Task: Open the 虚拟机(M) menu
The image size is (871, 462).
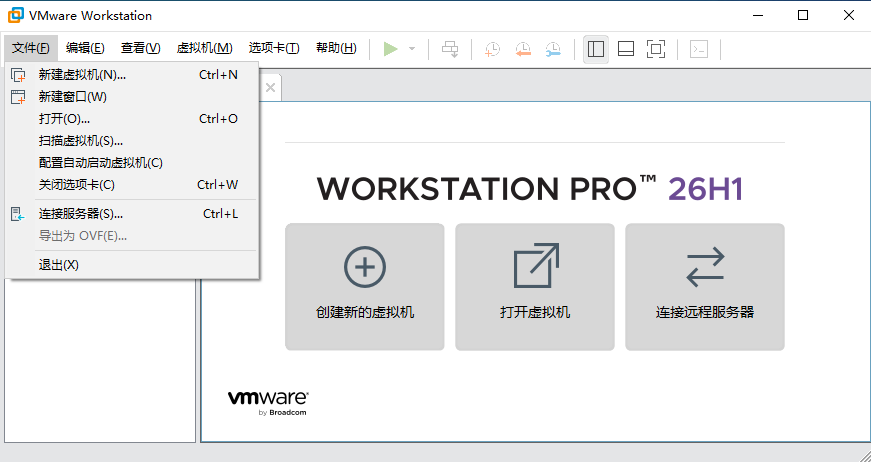Action: (204, 48)
